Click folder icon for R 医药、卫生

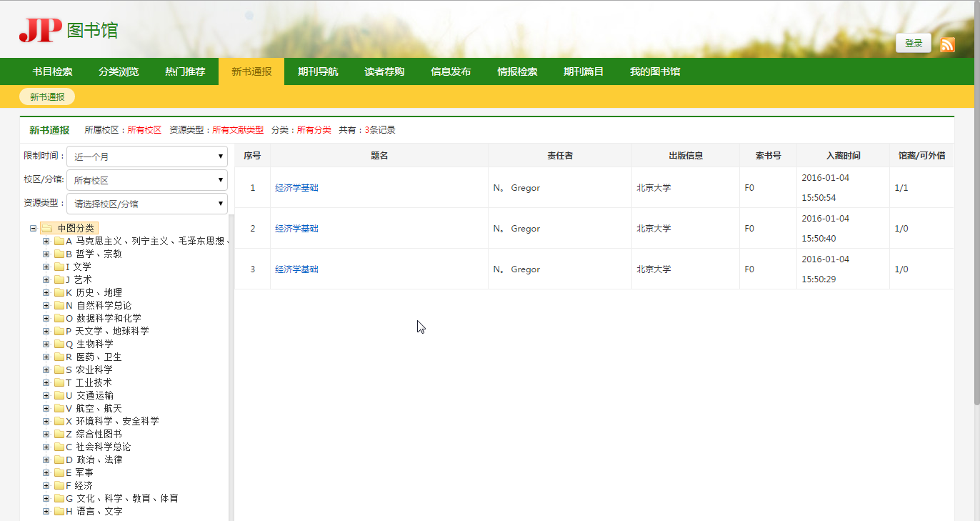[59, 357]
